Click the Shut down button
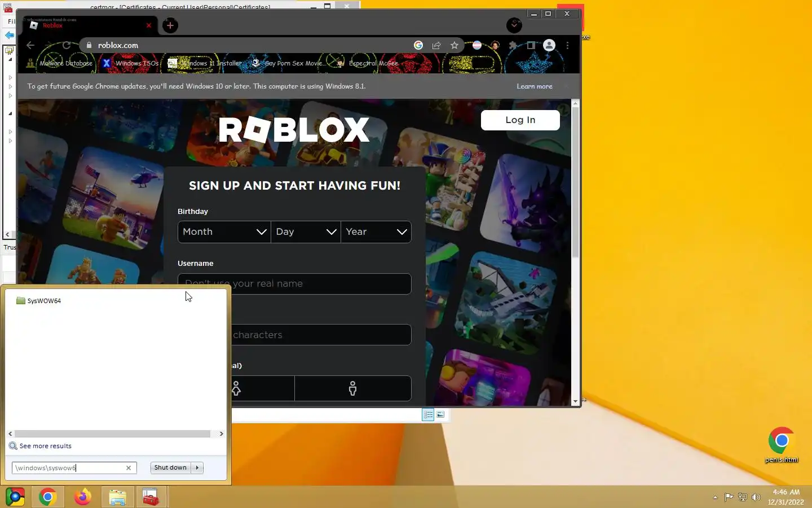This screenshot has height=508, width=812. pos(170,467)
